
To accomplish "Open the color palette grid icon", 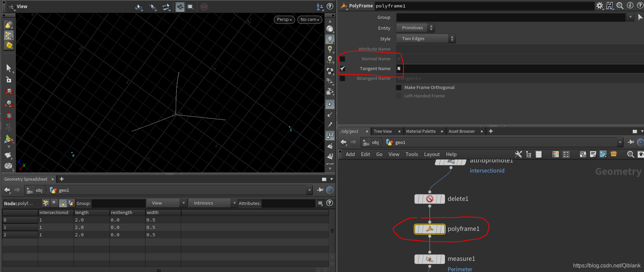I will coord(556,154).
